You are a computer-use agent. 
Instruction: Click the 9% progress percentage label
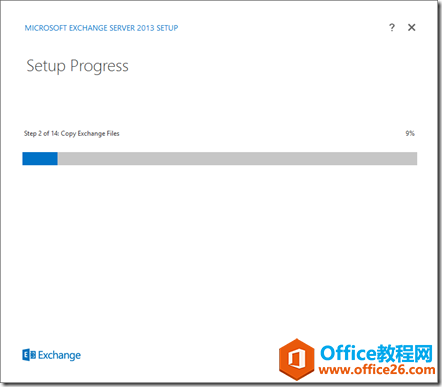(x=410, y=133)
